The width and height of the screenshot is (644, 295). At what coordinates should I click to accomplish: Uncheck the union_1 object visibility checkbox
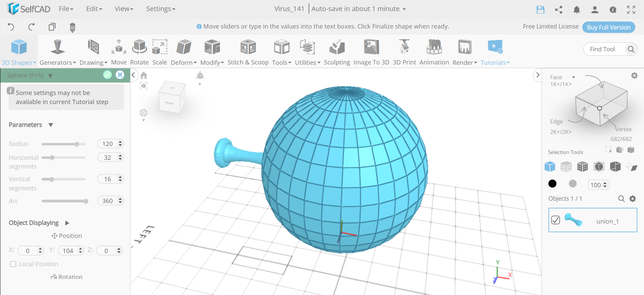click(x=555, y=220)
